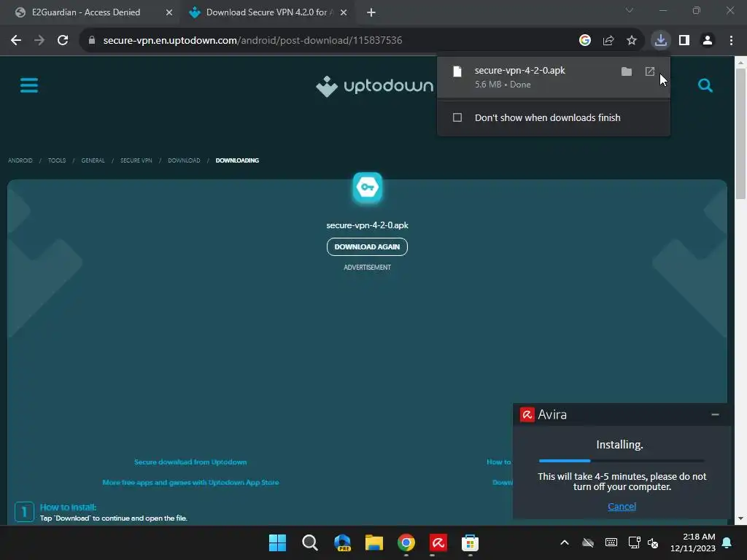Screen dimensions: 747x560
Task: Click the DOWNLOAD AGAIN button
Action: click(368, 246)
